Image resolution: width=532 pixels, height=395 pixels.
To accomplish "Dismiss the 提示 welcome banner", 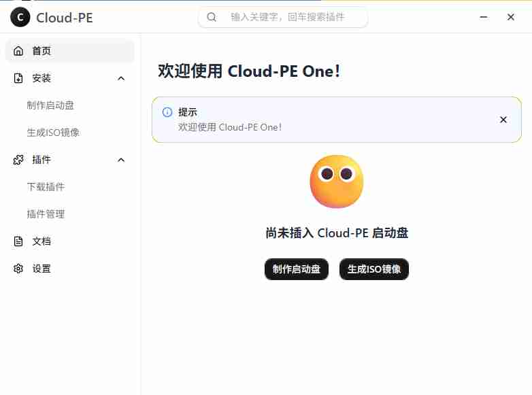I will coord(503,120).
